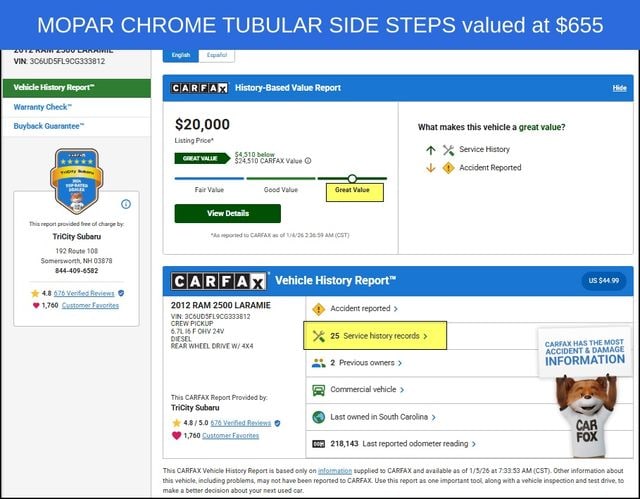Hide the History-Based Value Report

[x=619, y=88]
